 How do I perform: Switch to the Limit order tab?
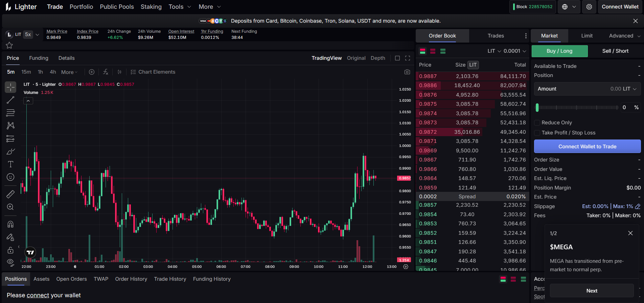point(587,36)
